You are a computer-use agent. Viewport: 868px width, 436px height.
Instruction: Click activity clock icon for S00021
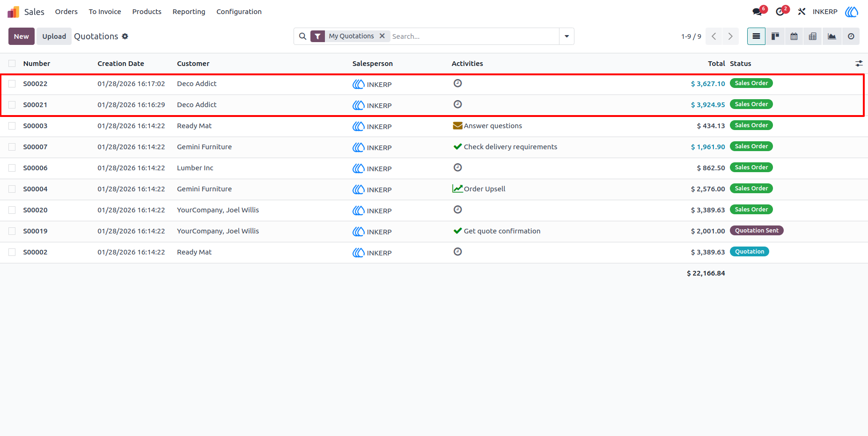pos(458,104)
